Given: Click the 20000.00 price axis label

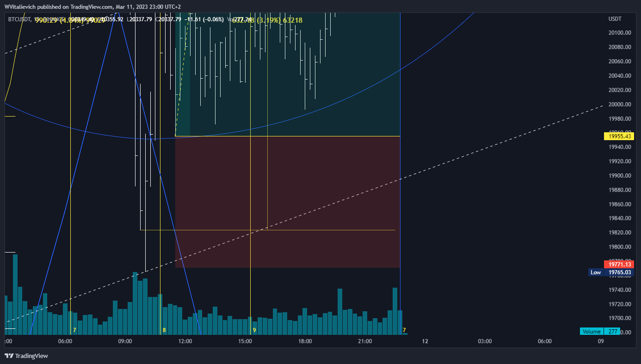Looking at the screenshot, I should pyautogui.click(x=620, y=105).
